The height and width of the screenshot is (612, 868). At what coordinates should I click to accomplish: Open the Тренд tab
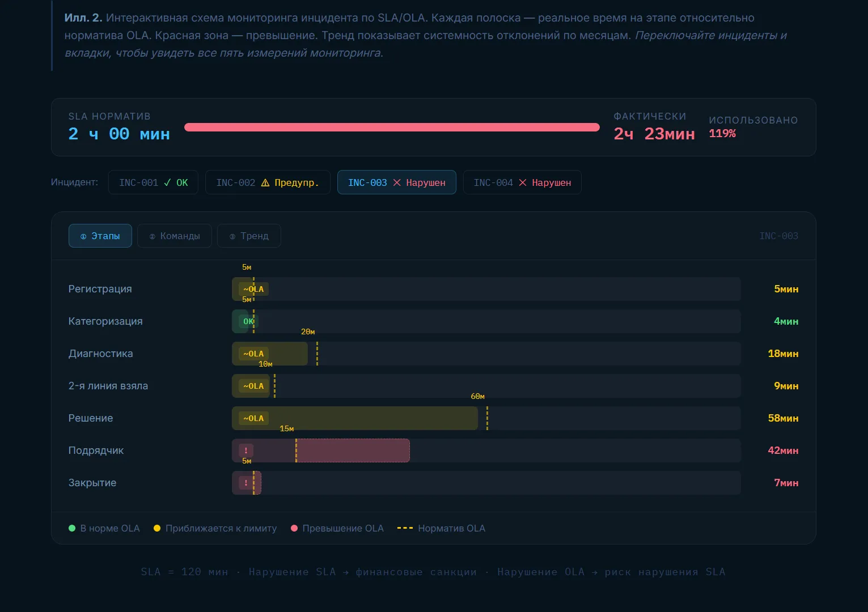tap(249, 236)
